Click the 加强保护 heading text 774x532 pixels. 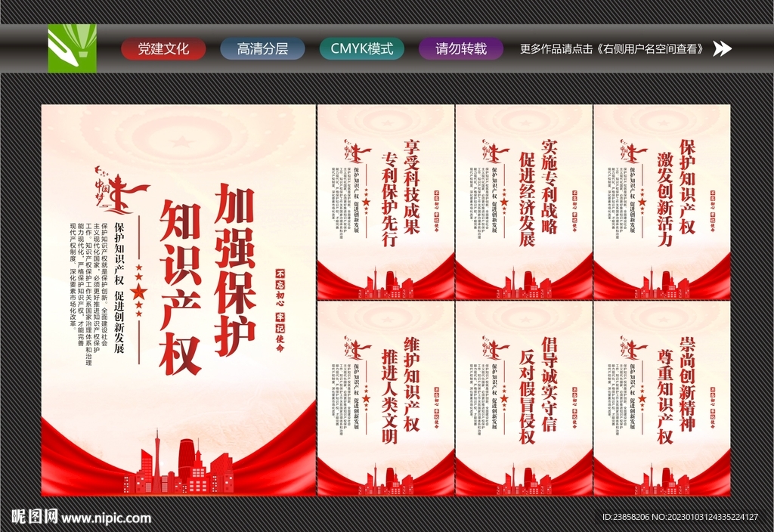click(x=235, y=270)
